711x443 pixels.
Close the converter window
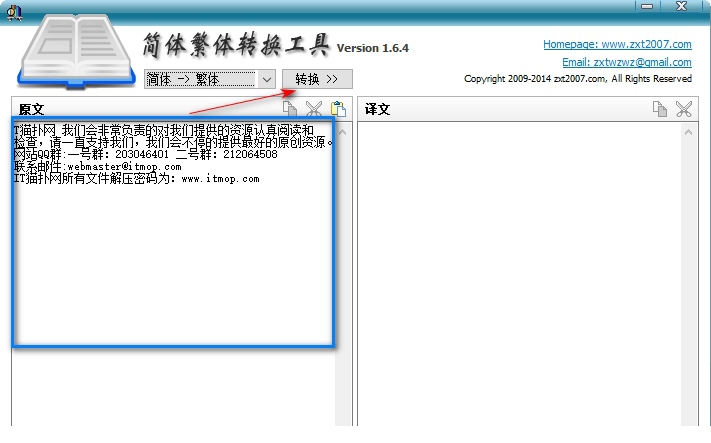click(x=681, y=6)
